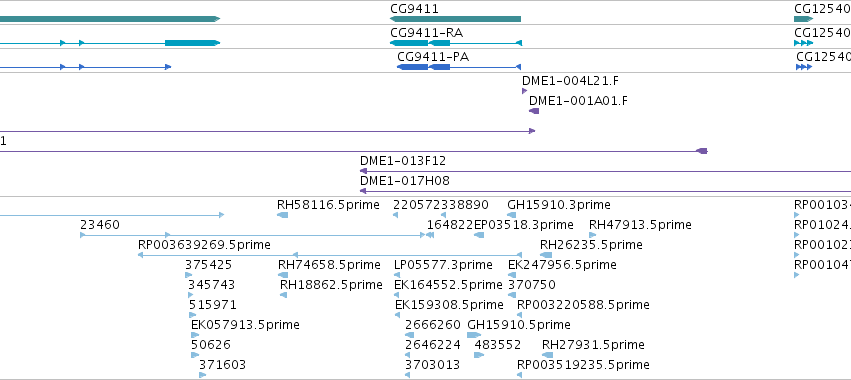Open the RH74658.5prime label
Viewport: 851px width, 380px height.
(329, 264)
